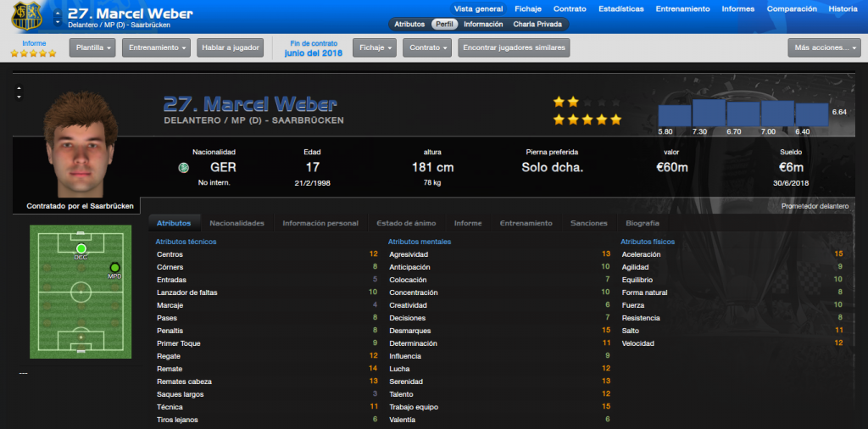
Task: Click the player switcher arrows beside the name
Action: click(x=58, y=18)
